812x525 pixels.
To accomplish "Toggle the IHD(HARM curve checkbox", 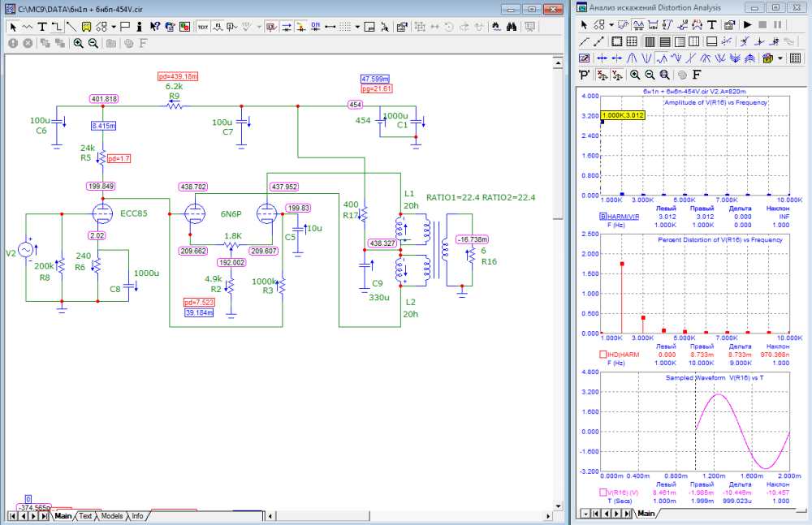I will click(x=603, y=354).
